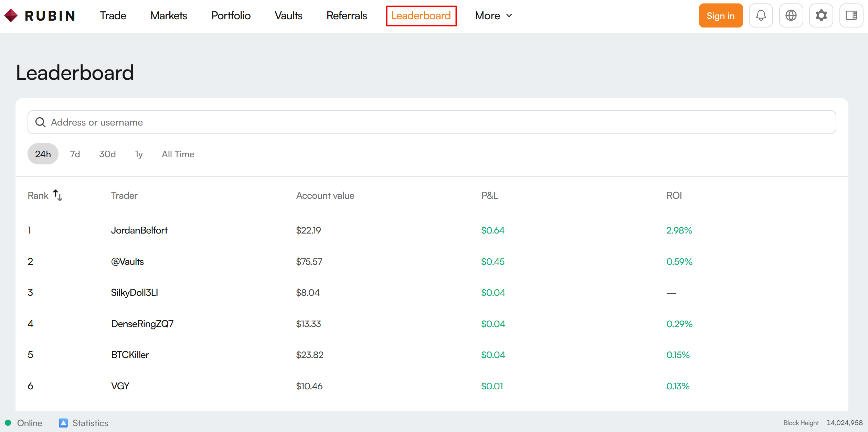868x432 pixels.
Task: Select the Leaderboard nav item
Action: click(x=421, y=16)
